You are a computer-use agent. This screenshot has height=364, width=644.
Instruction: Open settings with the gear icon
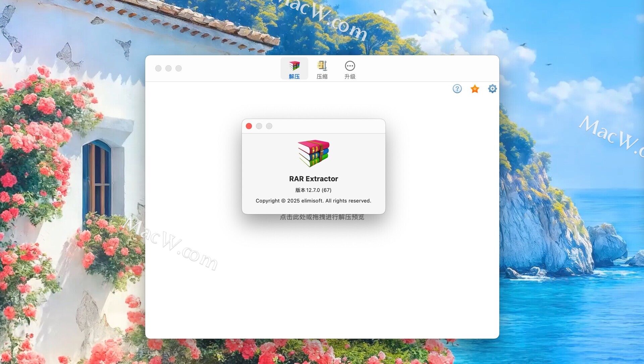[x=492, y=89]
